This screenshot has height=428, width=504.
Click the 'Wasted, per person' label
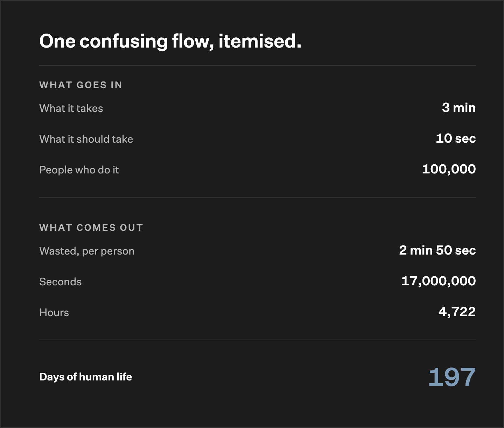pyautogui.click(x=87, y=251)
